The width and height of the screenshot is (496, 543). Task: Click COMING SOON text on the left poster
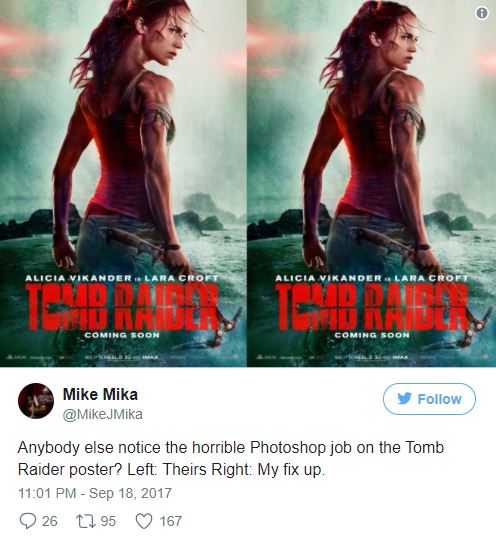tap(122, 335)
